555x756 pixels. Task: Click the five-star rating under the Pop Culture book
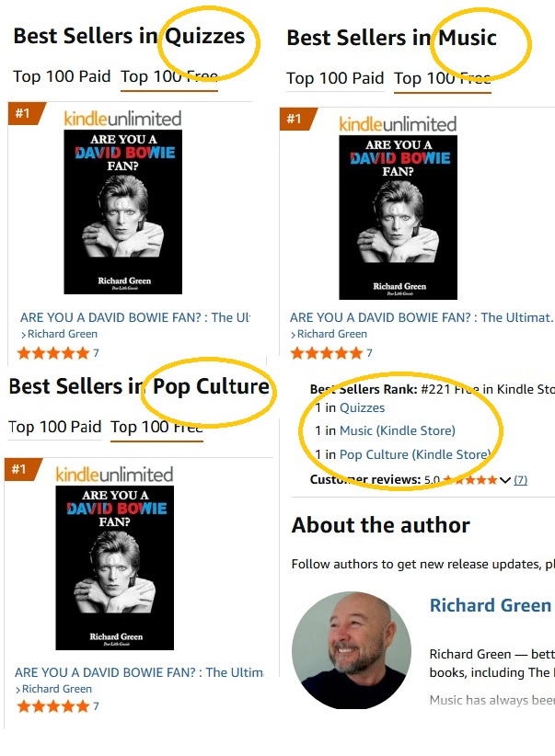[52, 706]
